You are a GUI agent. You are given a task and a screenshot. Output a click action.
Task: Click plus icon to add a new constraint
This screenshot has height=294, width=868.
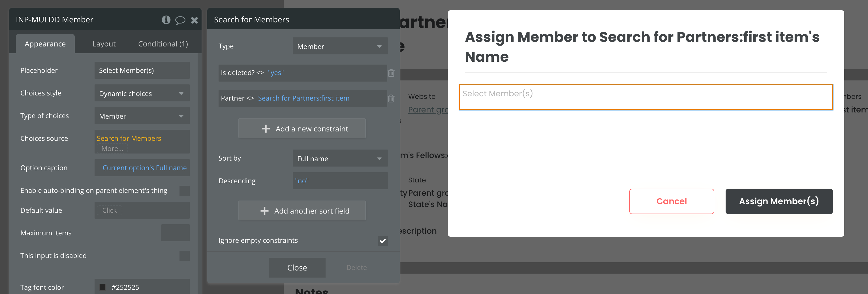[x=266, y=129]
